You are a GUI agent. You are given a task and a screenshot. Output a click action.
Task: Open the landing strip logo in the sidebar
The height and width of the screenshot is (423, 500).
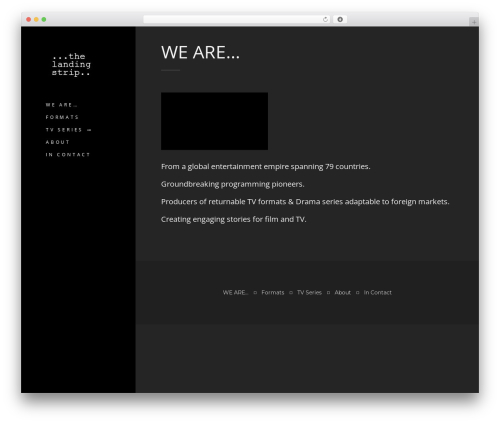click(71, 64)
